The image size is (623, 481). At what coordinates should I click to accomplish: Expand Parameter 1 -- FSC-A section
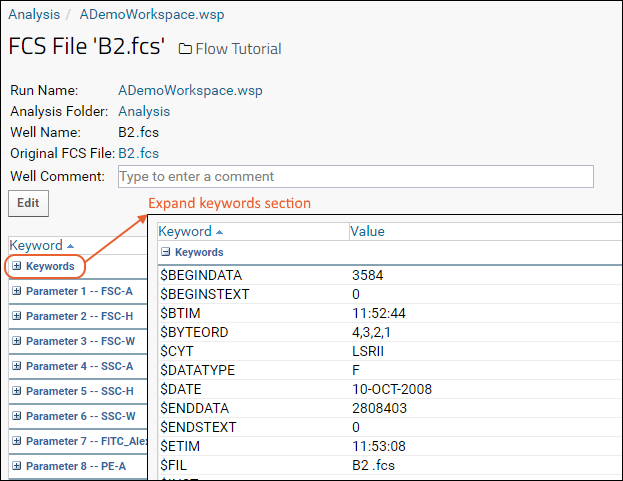tap(16, 291)
